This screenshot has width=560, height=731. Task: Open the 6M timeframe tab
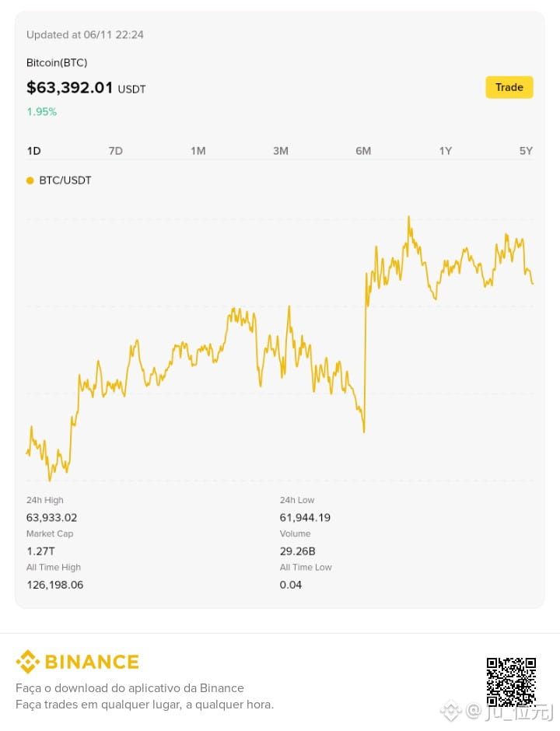363,151
